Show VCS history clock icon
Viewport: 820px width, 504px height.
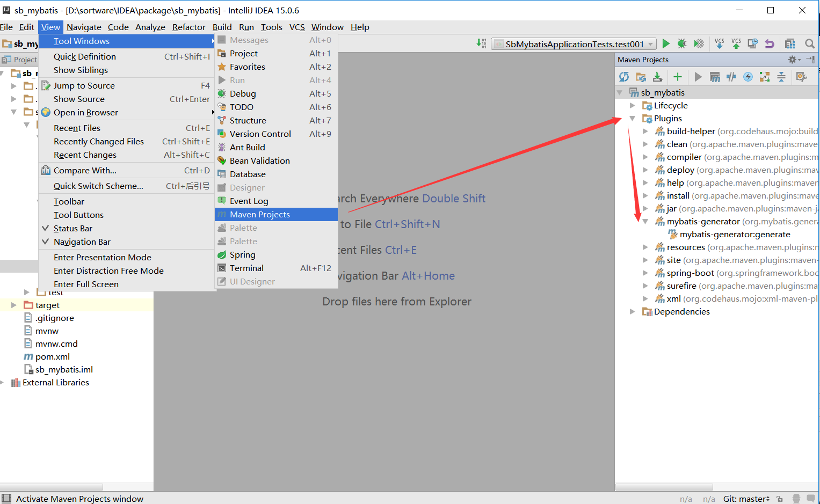753,43
